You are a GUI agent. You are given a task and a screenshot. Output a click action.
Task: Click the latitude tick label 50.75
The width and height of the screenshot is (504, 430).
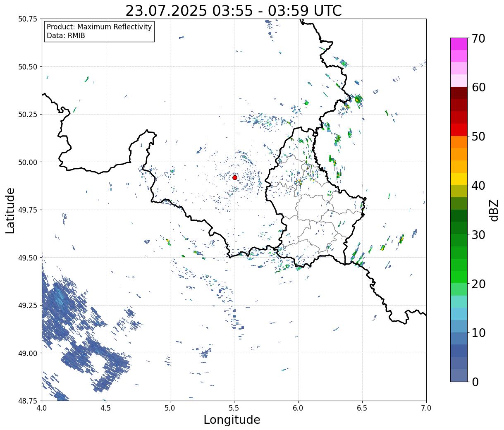coord(28,19)
